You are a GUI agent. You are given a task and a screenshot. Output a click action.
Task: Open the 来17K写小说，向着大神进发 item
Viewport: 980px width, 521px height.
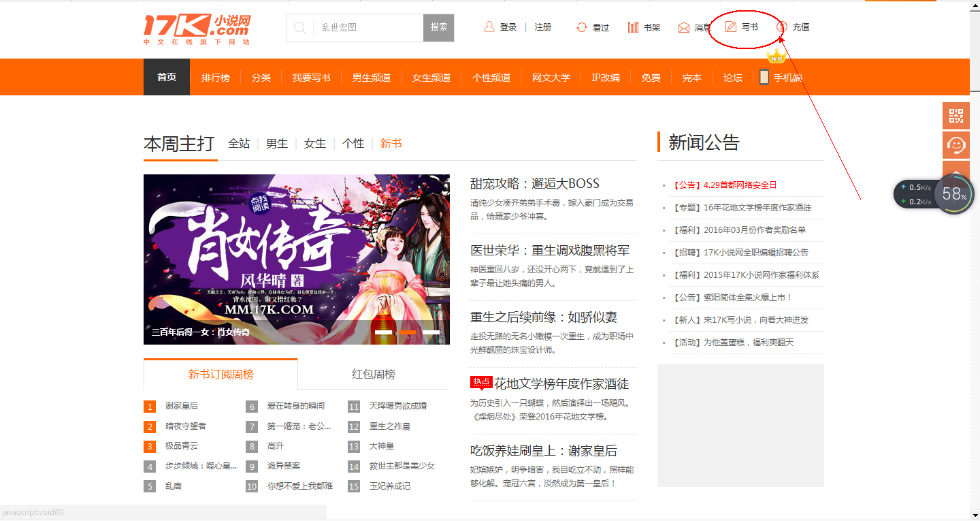pyautogui.click(x=740, y=319)
